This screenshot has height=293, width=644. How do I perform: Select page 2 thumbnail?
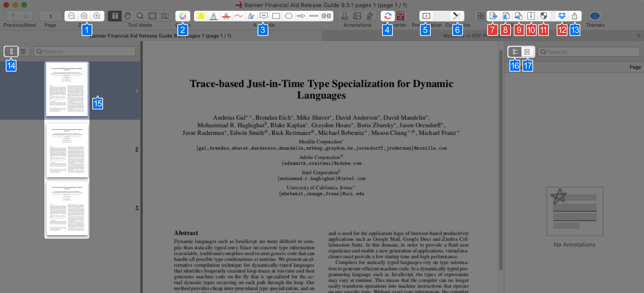pyautogui.click(x=67, y=150)
